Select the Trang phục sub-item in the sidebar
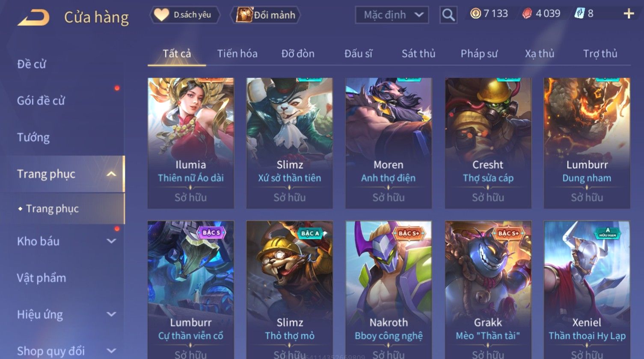This screenshot has height=359, width=644. click(52, 208)
